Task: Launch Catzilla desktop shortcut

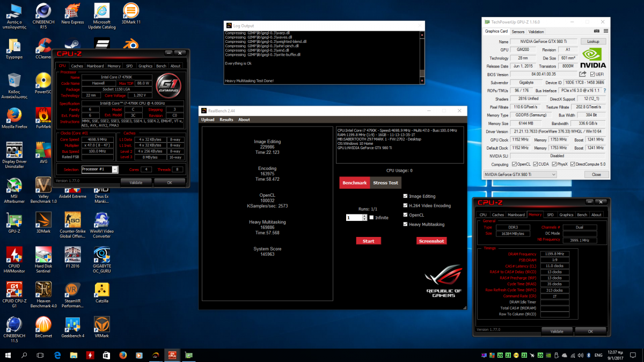Action: tap(101, 293)
